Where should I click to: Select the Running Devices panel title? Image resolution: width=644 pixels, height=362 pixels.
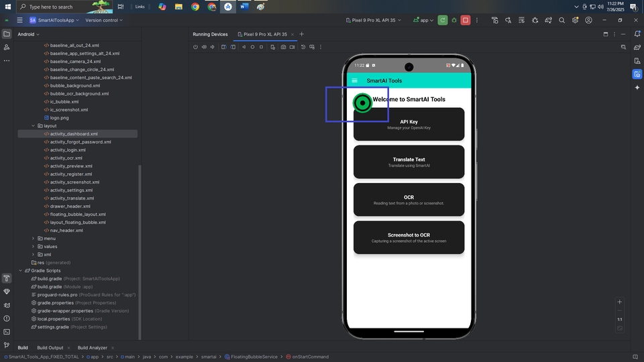coord(210,34)
